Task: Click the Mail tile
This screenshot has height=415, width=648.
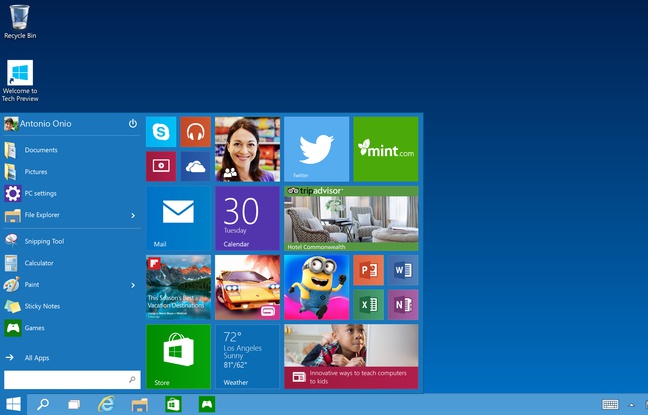Action: click(x=178, y=217)
